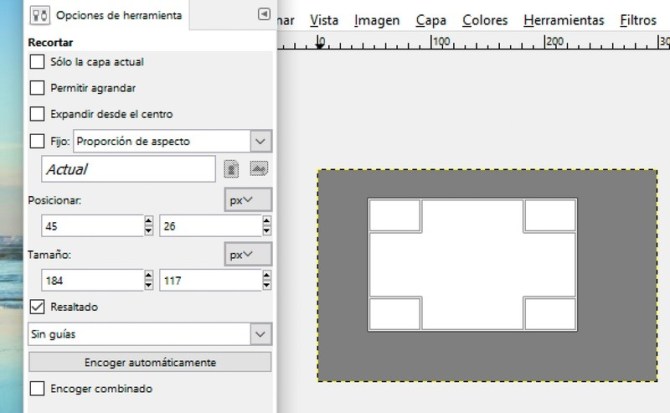Click inside the white crop rectangle center
The image size is (670, 413).
pos(472,265)
